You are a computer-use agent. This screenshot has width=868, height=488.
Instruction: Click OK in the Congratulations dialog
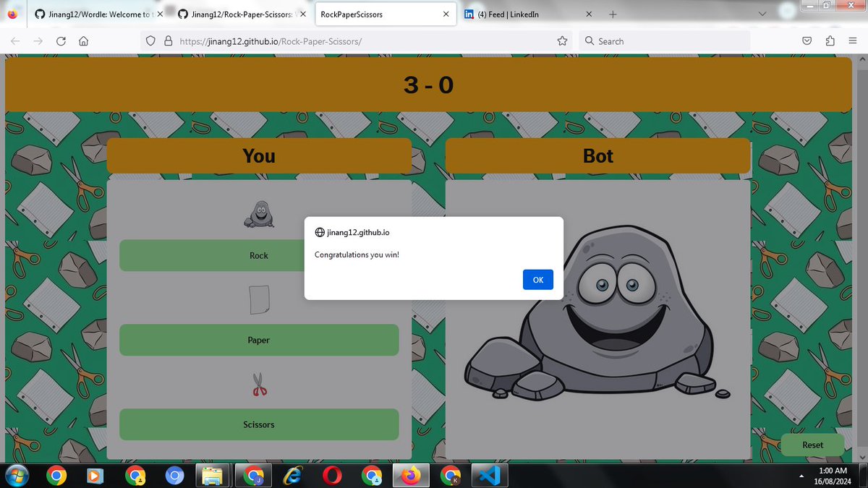[538, 280]
